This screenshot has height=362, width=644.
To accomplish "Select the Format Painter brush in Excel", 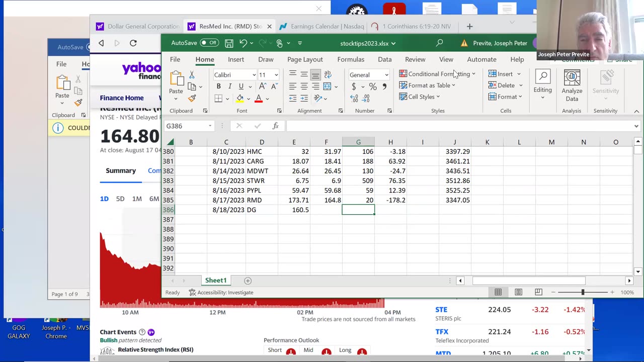I will pyautogui.click(x=192, y=99).
